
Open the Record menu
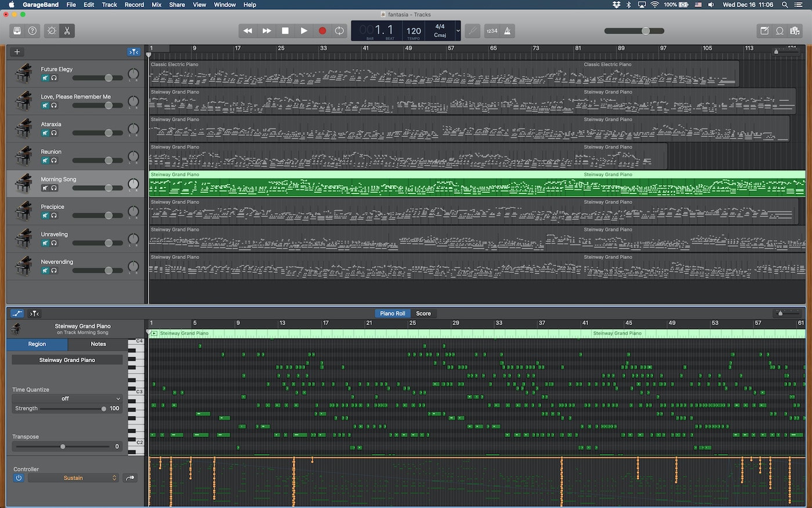[134, 5]
